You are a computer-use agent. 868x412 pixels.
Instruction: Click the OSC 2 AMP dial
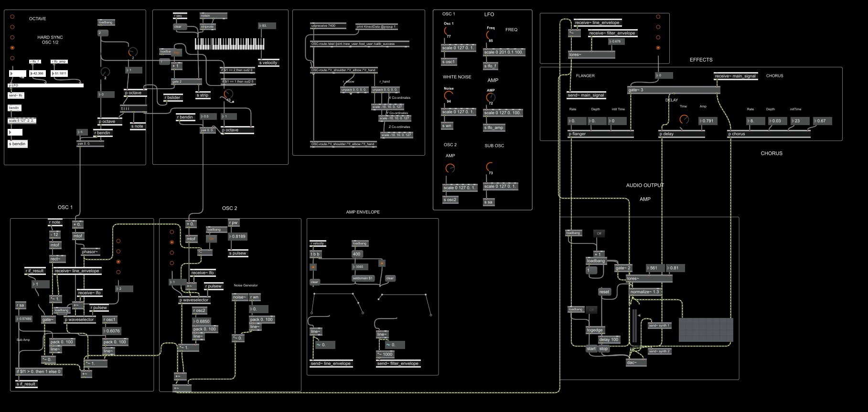tap(450, 169)
